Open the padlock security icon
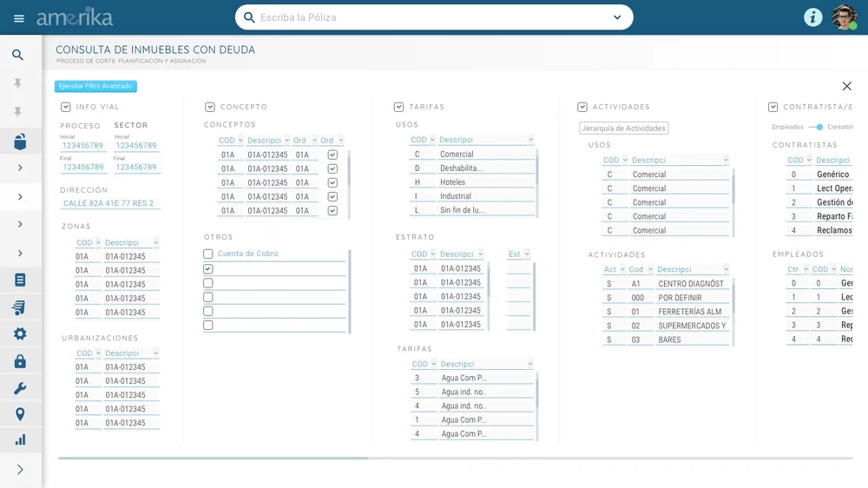868x488 pixels. (x=20, y=361)
